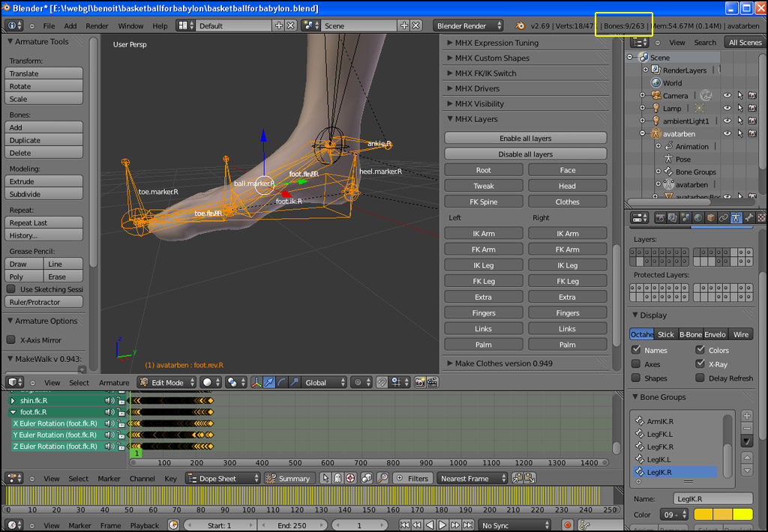This screenshot has height=532, width=768.
Task: Click the Ruler/Protractor button
Action: click(43, 302)
